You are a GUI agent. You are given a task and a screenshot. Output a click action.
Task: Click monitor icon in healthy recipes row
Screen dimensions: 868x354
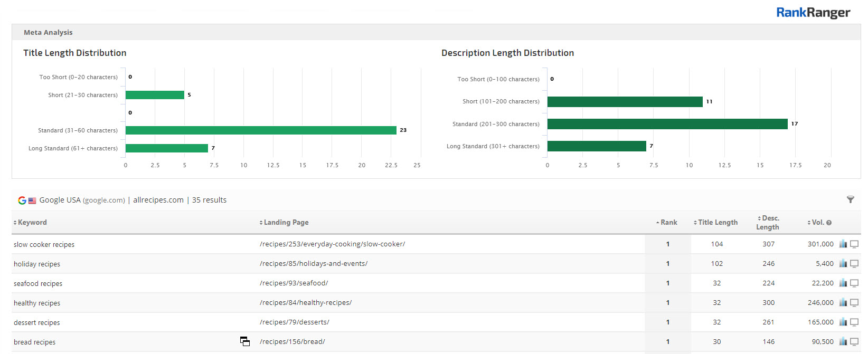click(x=854, y=303)
